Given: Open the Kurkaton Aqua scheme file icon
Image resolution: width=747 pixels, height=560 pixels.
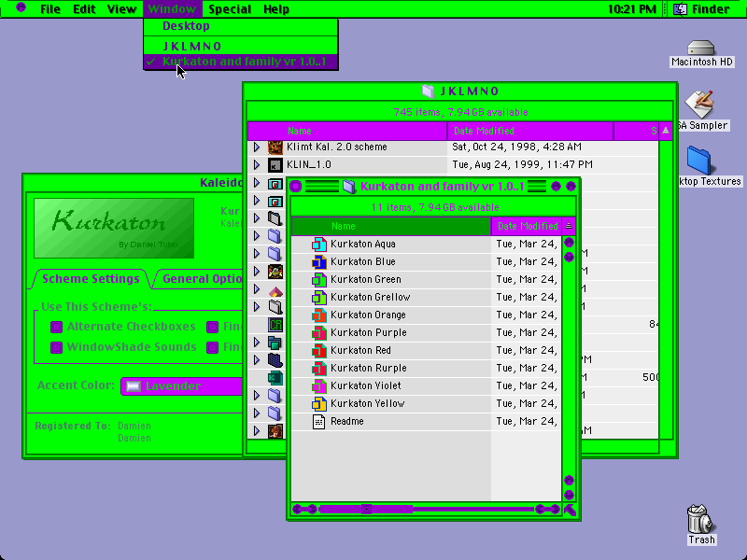Looking at the screenshot, I should click(x=319, y=245).
